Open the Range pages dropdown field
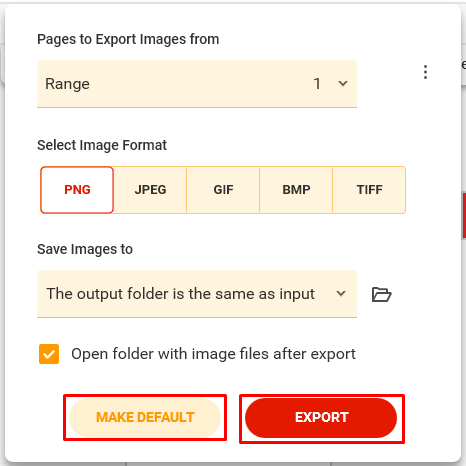466x466 pixels. click(197, 84)
